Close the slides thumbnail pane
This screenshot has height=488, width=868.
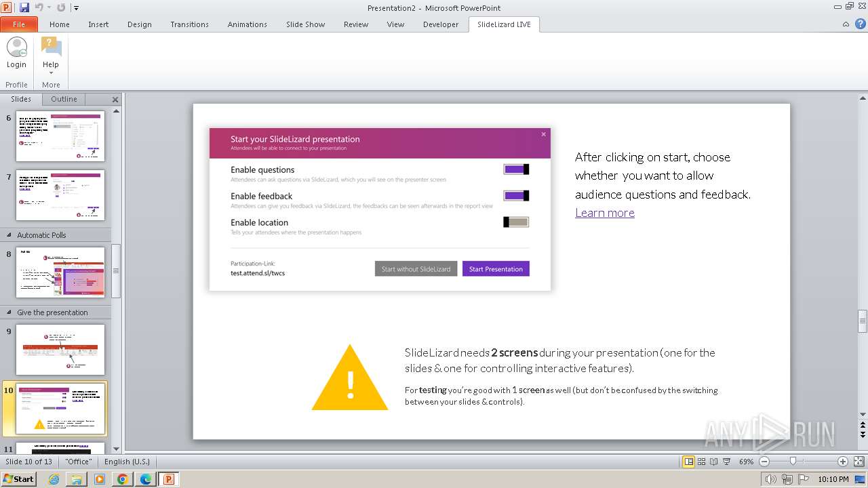[x=115, y=100]
